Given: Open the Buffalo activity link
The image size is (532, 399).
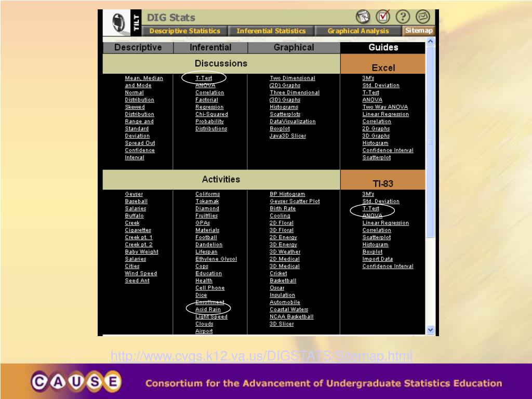Looking at the screenshot, I should (134, 216).
